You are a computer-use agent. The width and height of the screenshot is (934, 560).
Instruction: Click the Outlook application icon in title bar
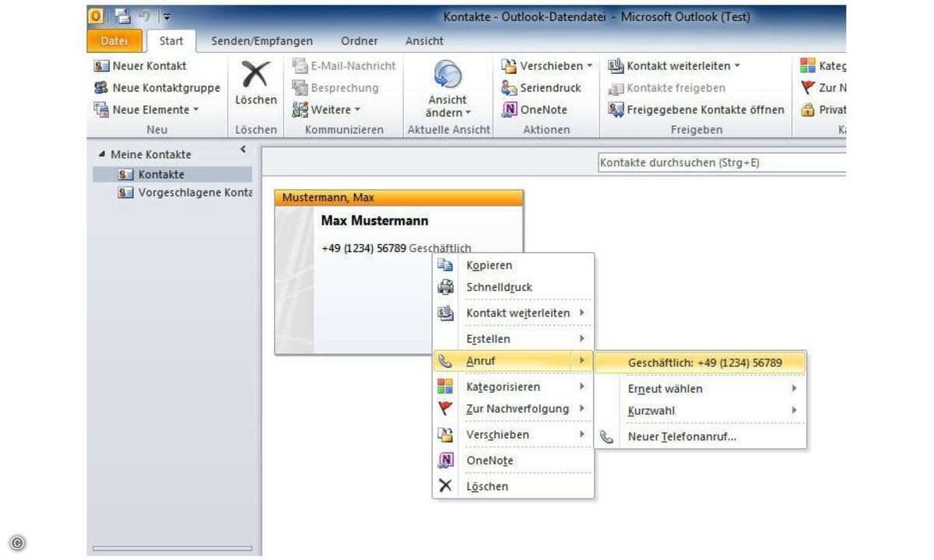point(97,15)
